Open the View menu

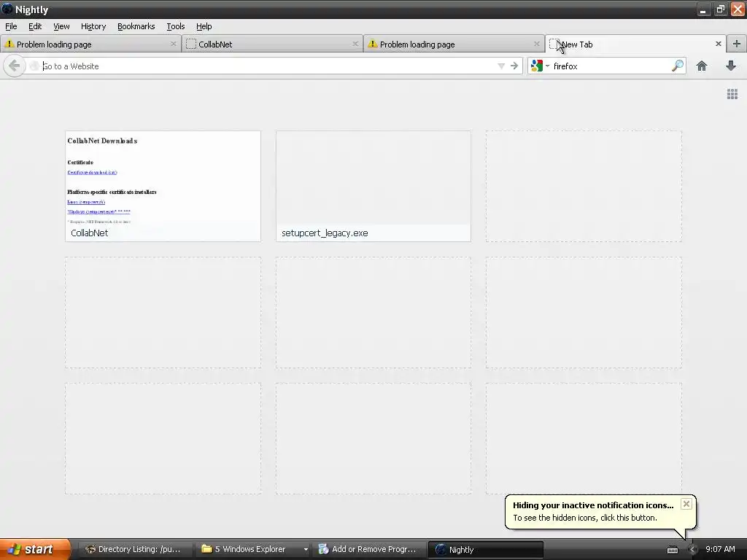click(x=61, y=26)
